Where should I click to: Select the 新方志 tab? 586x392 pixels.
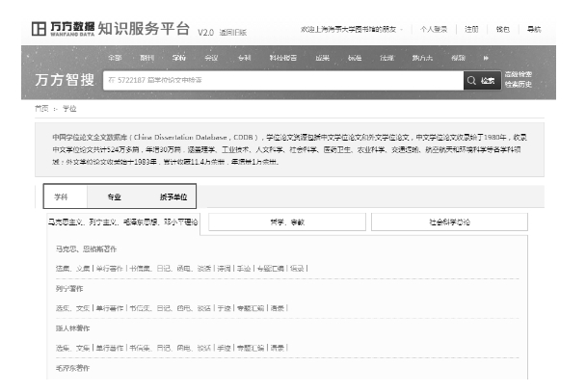(422, 58)
